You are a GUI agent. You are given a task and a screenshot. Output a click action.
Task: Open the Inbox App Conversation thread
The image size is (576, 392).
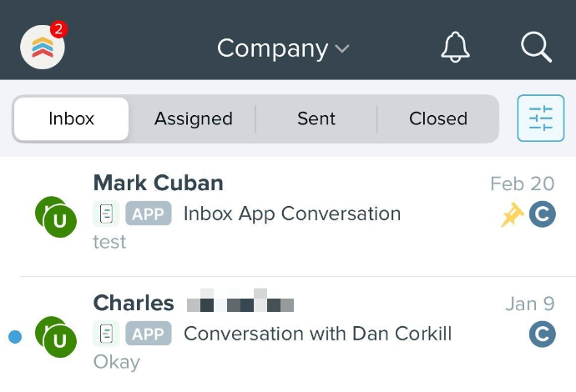292,214
